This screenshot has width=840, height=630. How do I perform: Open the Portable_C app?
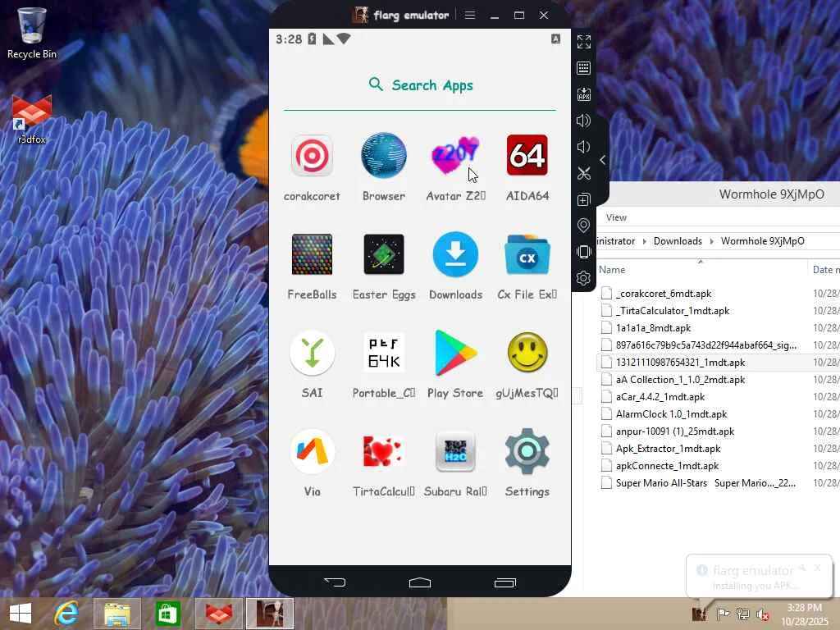pyautogui.click(x=384, y=353)
